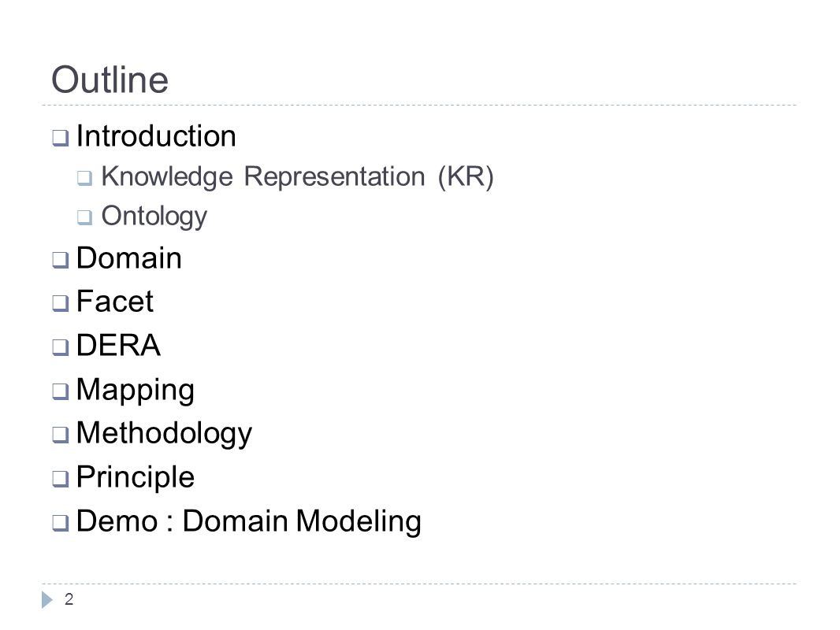Click the blue triangle arrow near slide number

(x=47, y=600)
